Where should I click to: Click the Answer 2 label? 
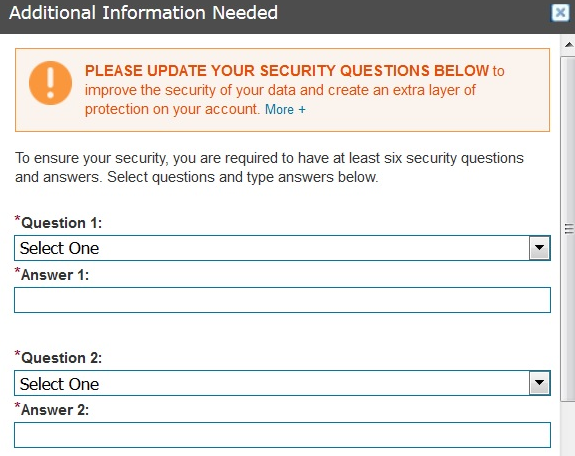click(x=52, y=410)
